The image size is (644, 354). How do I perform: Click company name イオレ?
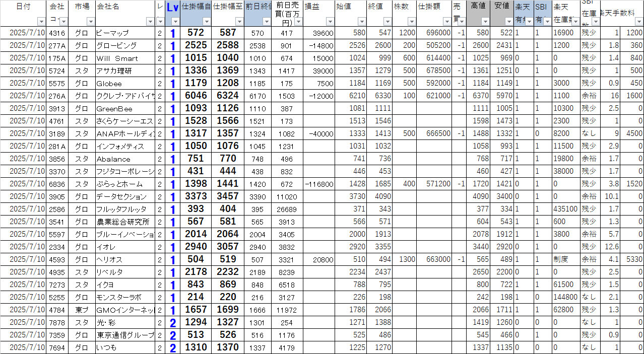pyautogui.click(x=106, y=247)
